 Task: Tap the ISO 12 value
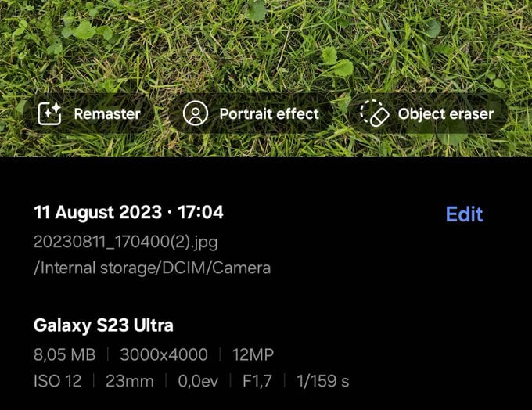point(58,381)
